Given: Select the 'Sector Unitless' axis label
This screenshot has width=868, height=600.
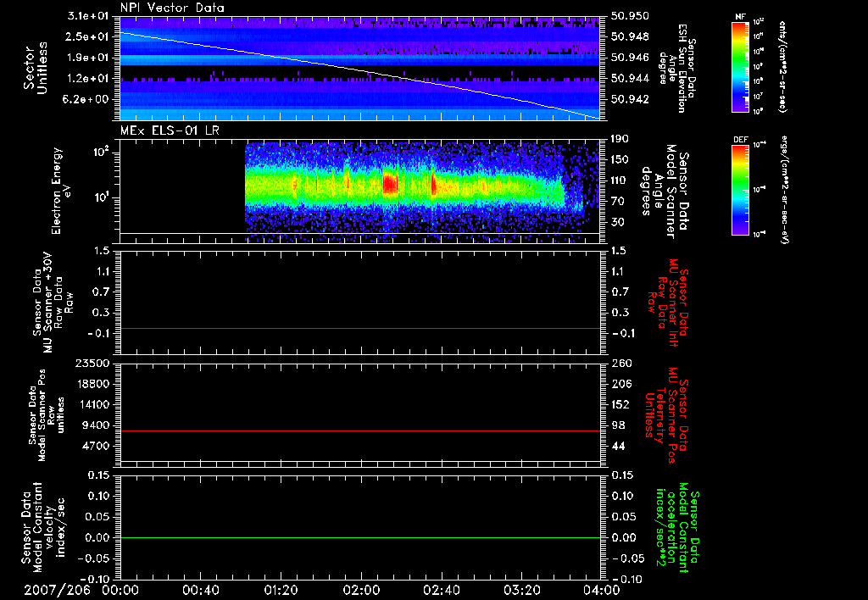Looking at the screenshot, I should 36,68.
